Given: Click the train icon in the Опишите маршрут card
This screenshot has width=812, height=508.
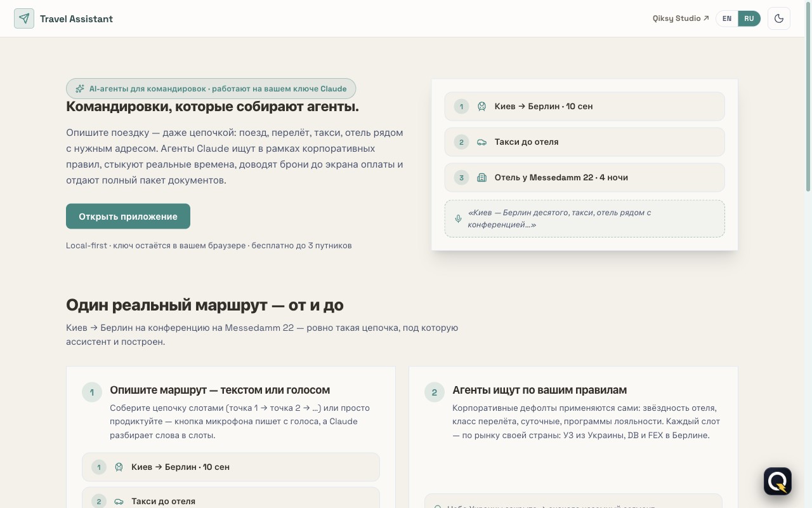Looking at the screenshot, I should tap(119, 467).
